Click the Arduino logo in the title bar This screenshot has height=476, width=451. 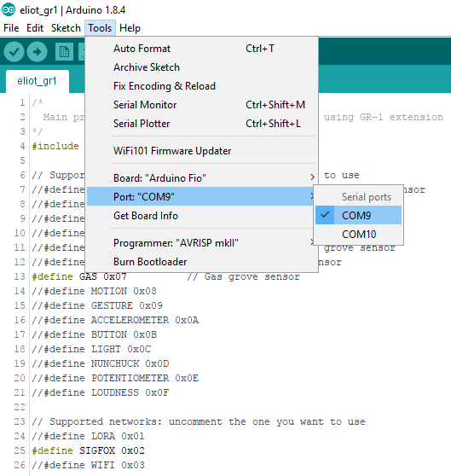pyautogui.click(x=9, y=9)
